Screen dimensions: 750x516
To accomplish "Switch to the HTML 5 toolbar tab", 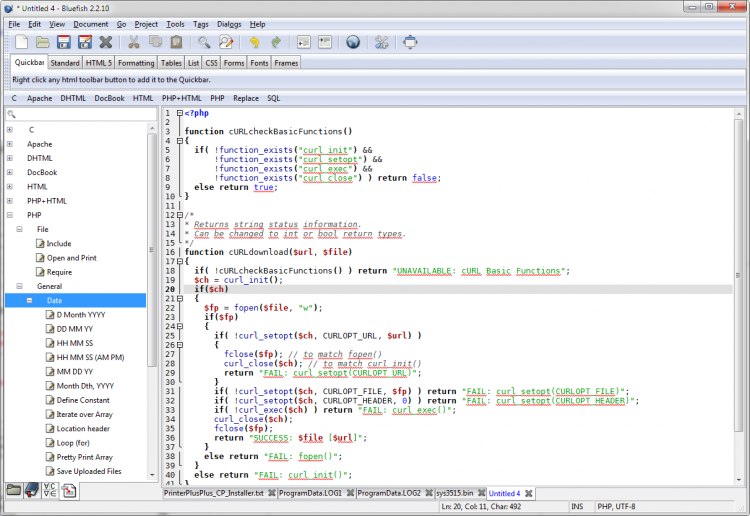I will pyautogui.click(x=99, y=63).
